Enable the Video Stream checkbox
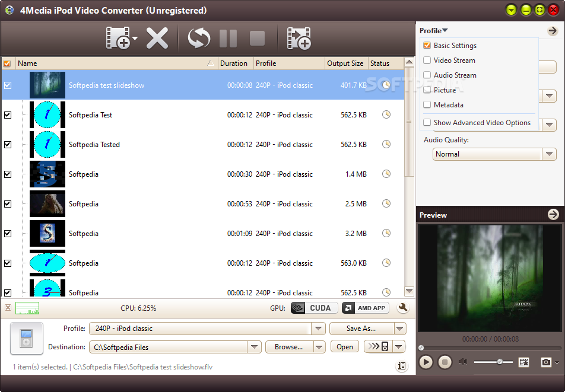 427,60
